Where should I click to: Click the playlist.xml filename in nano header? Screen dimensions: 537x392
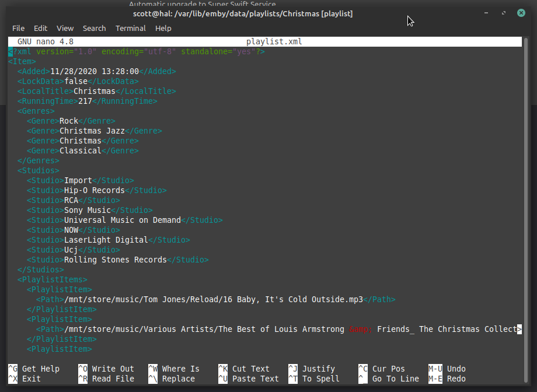[x=274, y=41]
